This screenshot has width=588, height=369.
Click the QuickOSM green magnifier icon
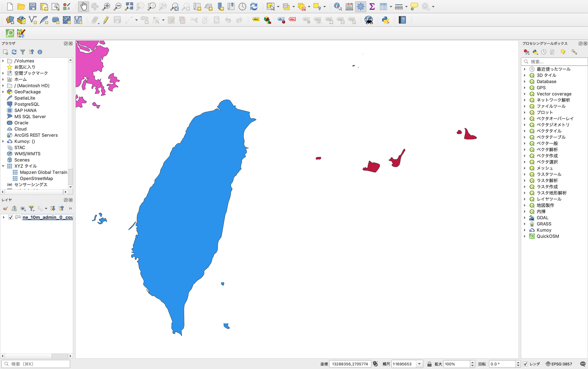10,33
